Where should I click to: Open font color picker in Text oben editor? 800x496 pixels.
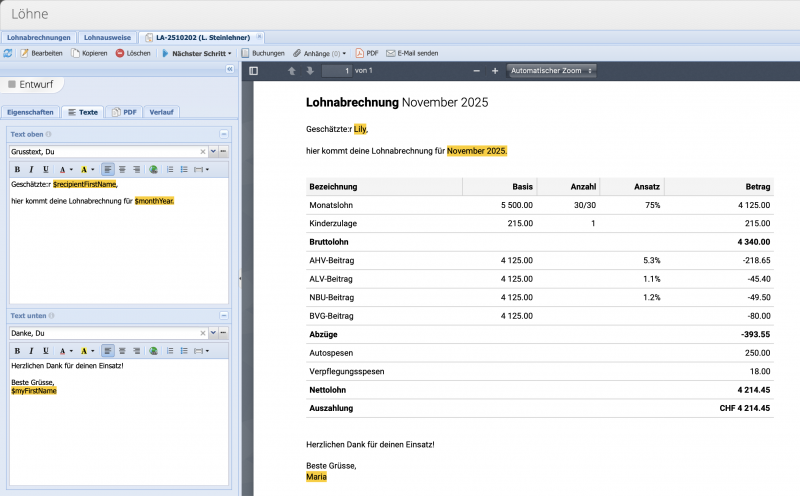tap(65, 169)
